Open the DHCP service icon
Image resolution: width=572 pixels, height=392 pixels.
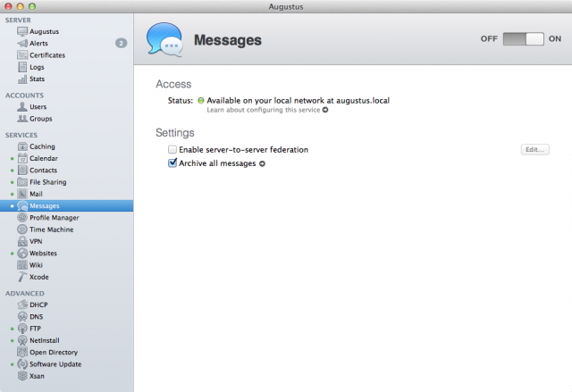click(x=22, y=304)
